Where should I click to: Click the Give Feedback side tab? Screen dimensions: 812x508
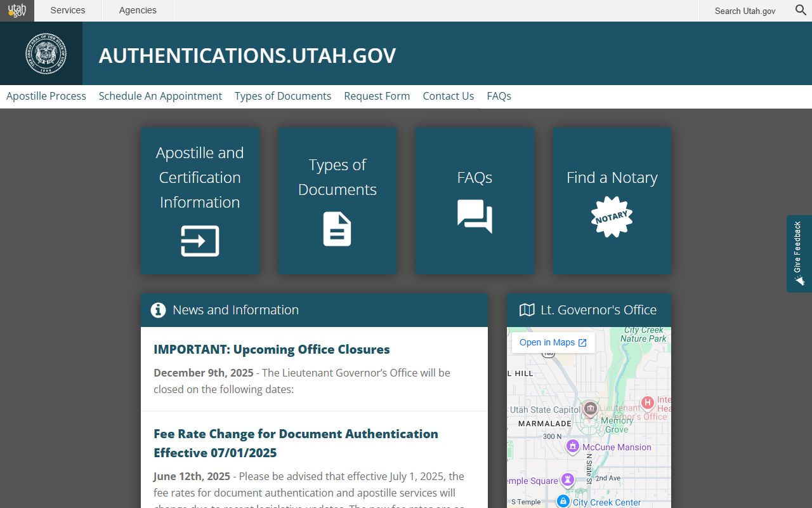point(799,253)
